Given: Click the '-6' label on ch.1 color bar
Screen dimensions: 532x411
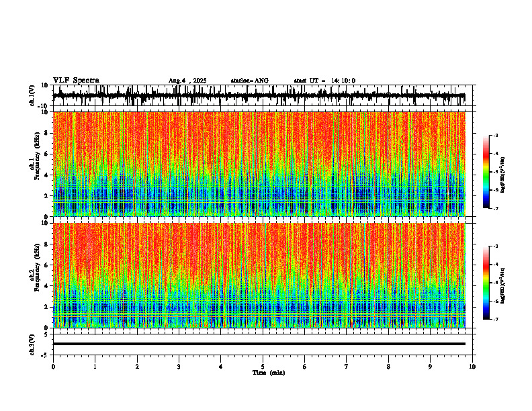Looking at the screenshot, I should pos(496,190).
